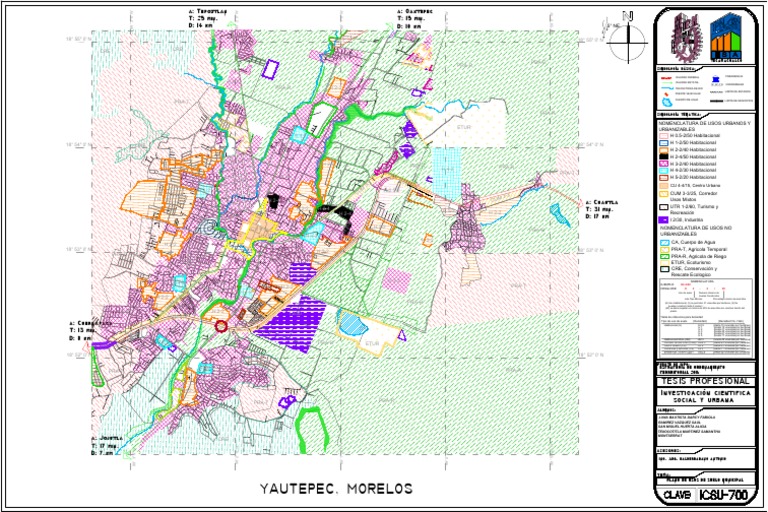Click the ETUR Ecoturismo legend box
The width and height of the screenshot is (768, 512).
point(661,261)
